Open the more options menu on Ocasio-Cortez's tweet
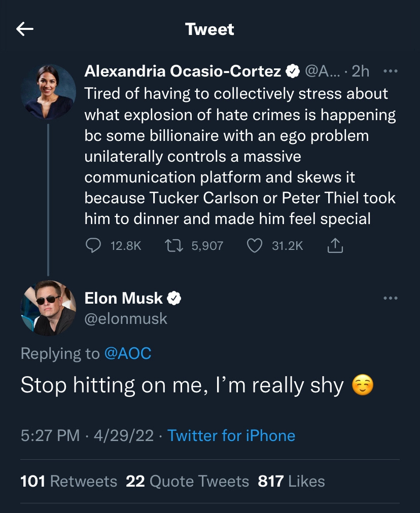420x513 pixels. [390, 71]
